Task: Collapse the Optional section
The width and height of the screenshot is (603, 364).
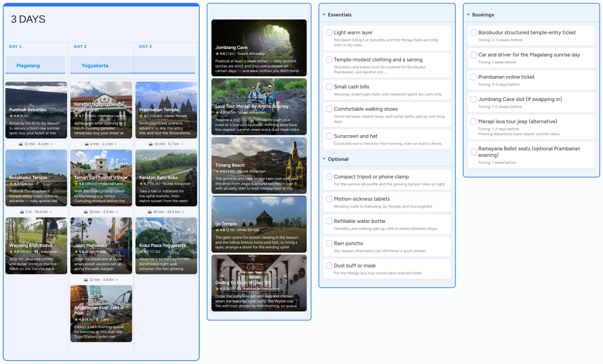Action: 324,159
